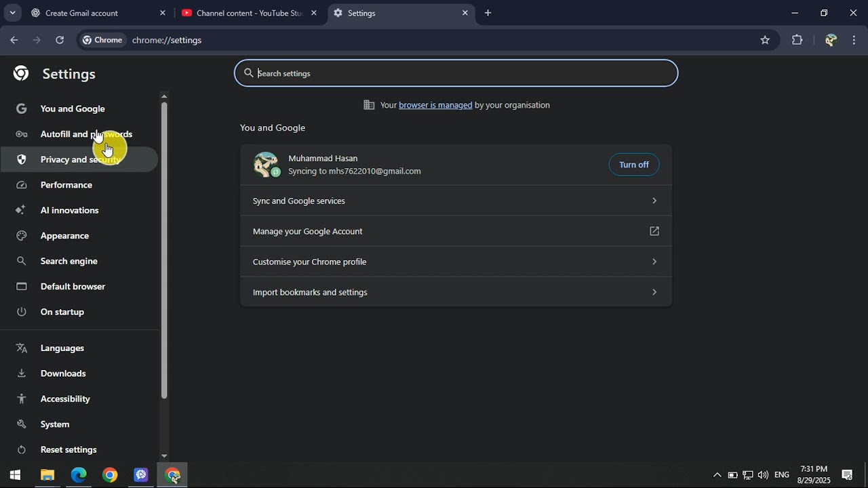Add a new tab with the plus icon
This screenshot has height=488, width=868.
[x=488, y=13]
